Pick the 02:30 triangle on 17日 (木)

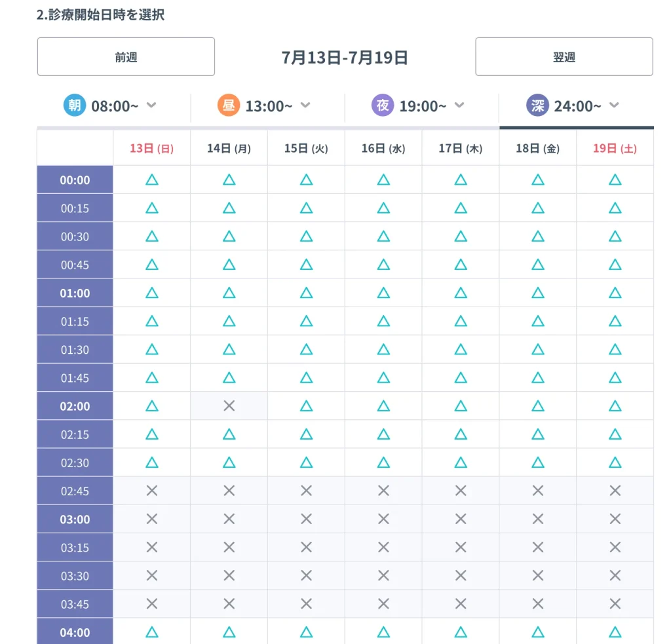pyautogui.click(x=461, y=463)
